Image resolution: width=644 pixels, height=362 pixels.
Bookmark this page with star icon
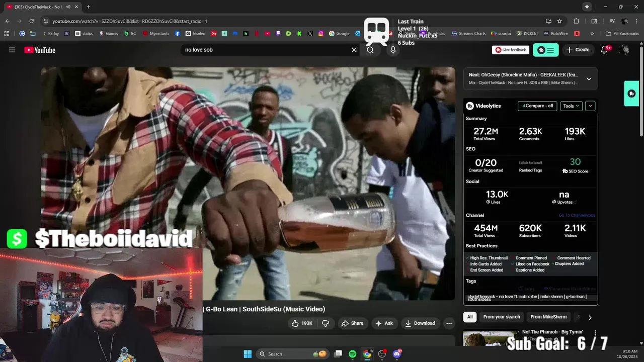tap(559, 21)
